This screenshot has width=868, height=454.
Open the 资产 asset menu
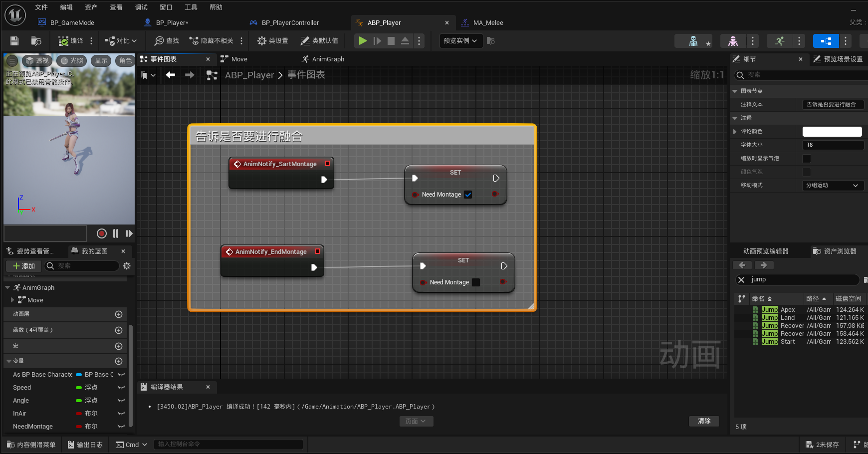pyautogui.click(x=91, y=7)
